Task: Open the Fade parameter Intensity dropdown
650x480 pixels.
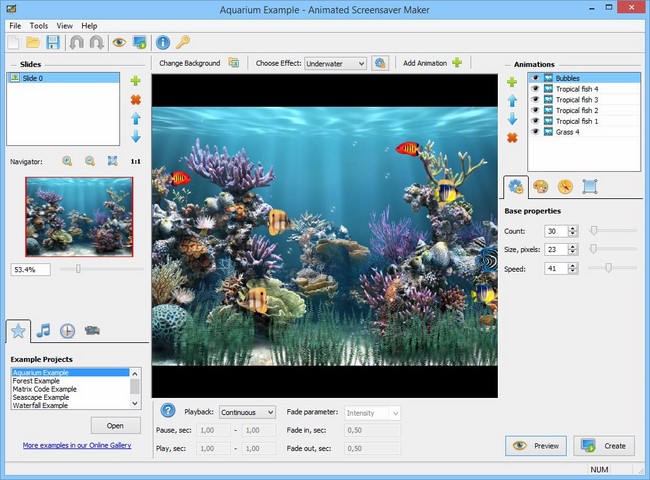Action: pos(372,413)
